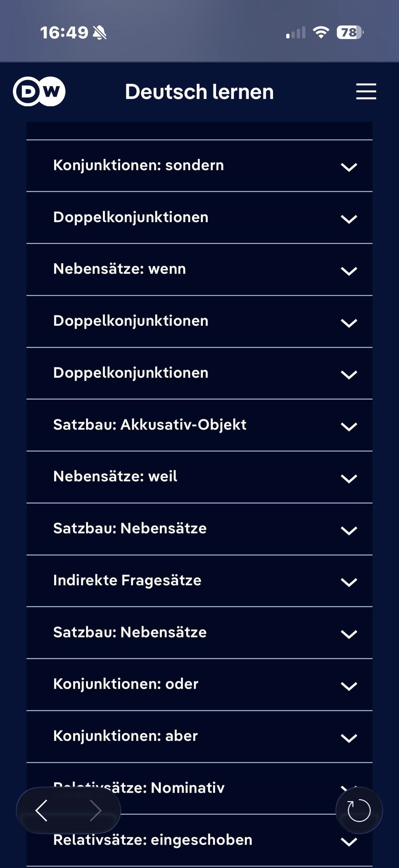
Task: Open the hamburger menu
Action: pos(366,91)
